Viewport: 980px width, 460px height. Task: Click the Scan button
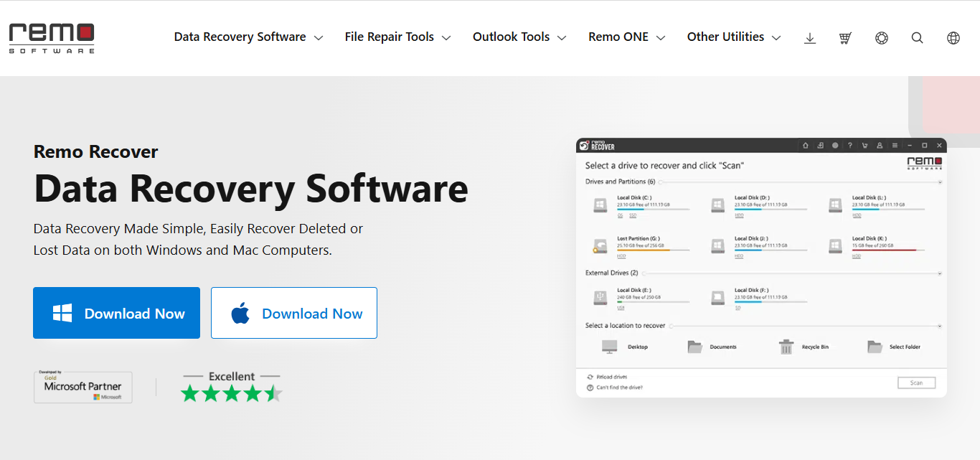pos(916,383)
